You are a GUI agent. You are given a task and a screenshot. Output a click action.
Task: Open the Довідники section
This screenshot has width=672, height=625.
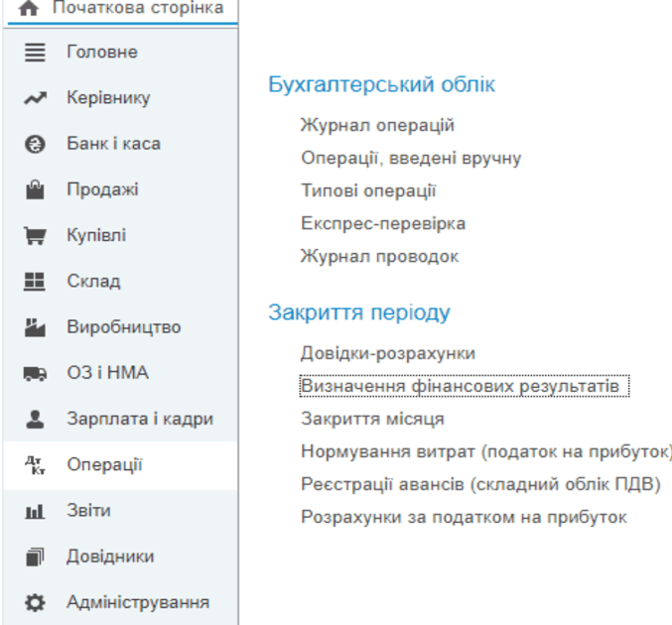click(x=109, y=557)
